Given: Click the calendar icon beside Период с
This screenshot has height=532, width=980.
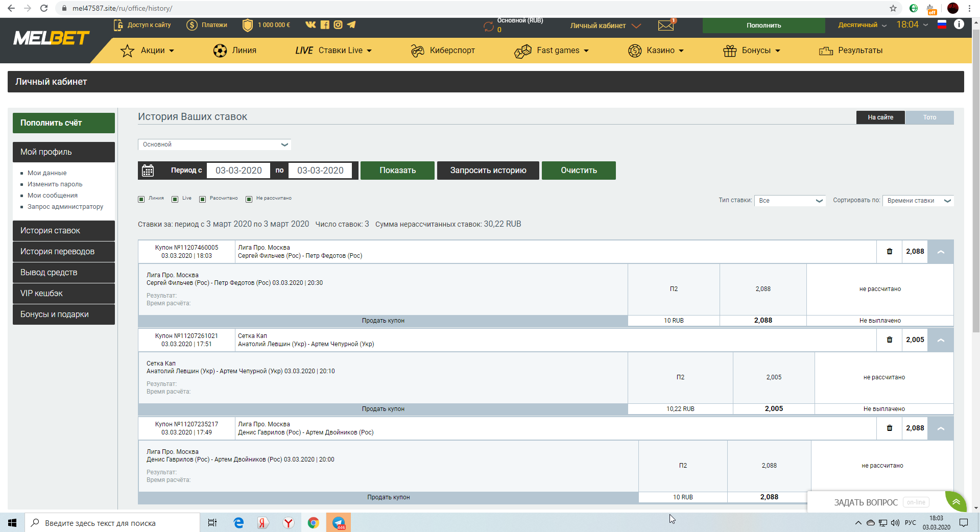Looking at the screenshot, I should click(x=148, y=171).
